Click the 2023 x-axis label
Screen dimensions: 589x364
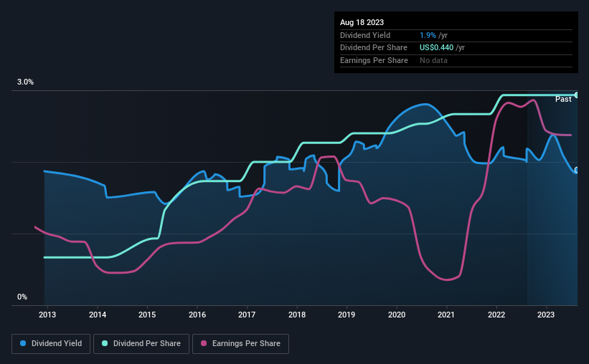[546, 315]
